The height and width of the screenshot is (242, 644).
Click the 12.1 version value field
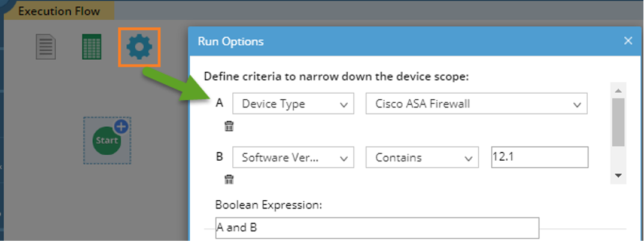539,157
